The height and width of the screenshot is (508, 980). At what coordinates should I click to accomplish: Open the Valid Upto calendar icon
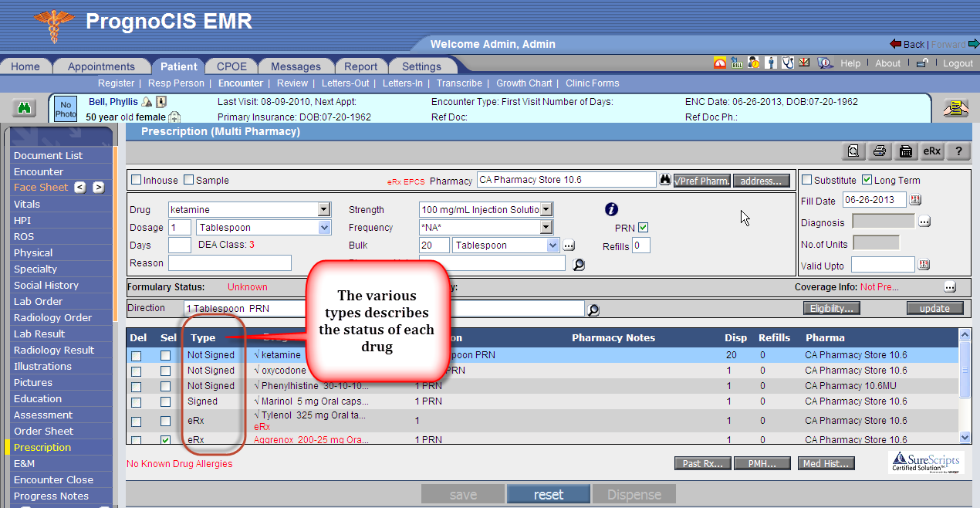coord(923,265)
